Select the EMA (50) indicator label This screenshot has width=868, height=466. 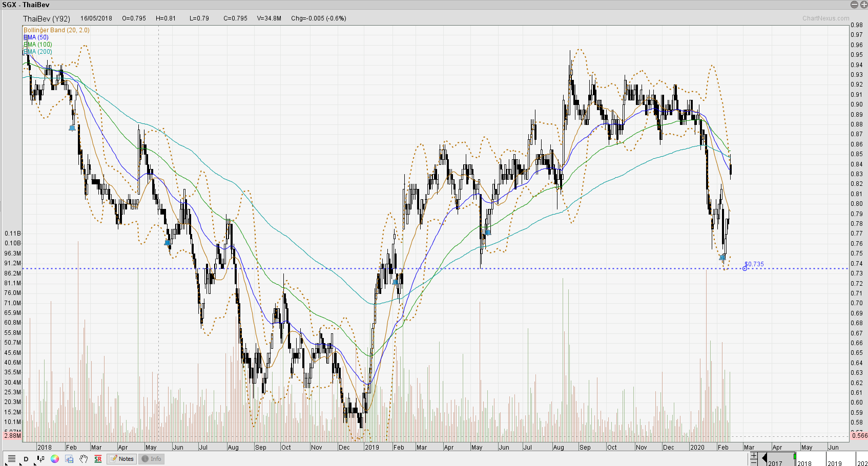pyautogui.click(x=37, y=37)
